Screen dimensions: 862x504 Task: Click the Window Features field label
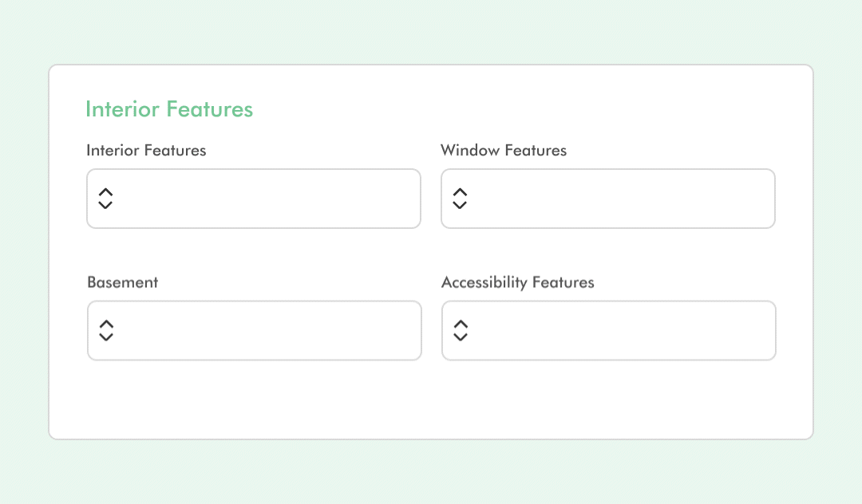coord(504,151)
